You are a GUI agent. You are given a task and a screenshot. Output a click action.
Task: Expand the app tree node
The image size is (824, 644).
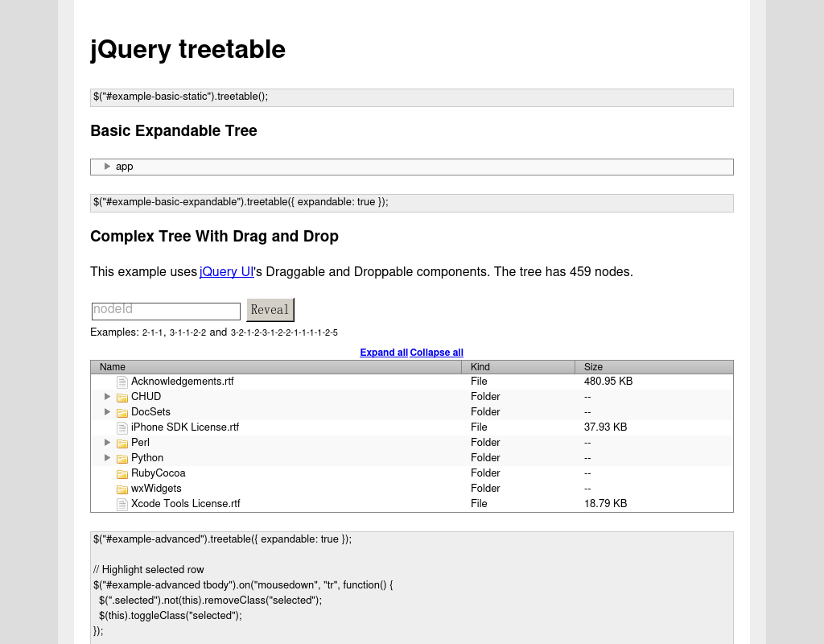(x=107, y=166)
